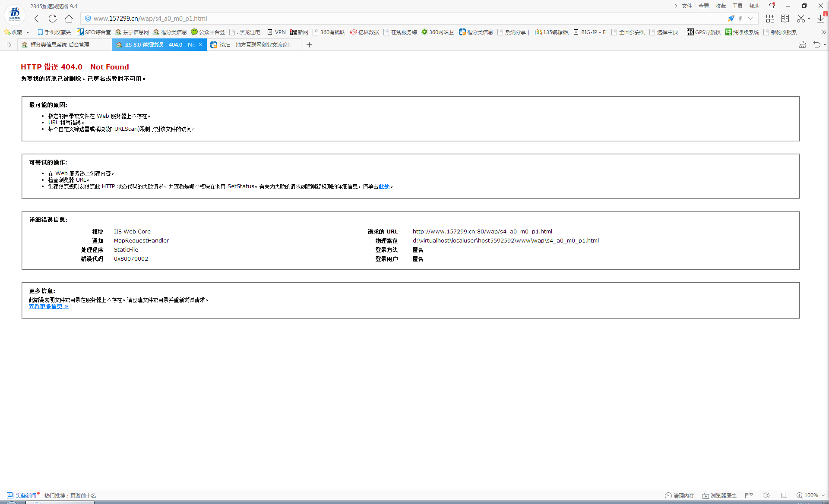829x504 pixels.
Task: Click the browser refresh button
Action: tap(53, 19)
